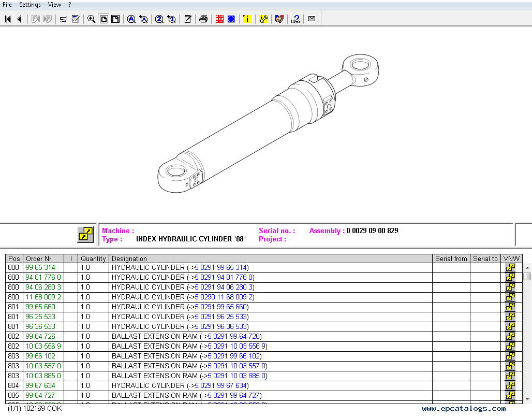Image resolution: width=532 pixels, height=417 pixels.
Task: Click the envelope mail icon
Action: 312,19
